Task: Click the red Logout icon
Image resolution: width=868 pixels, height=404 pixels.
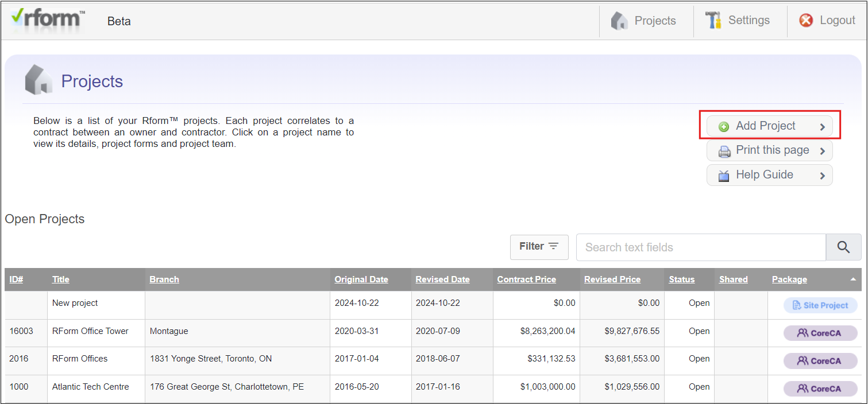Action: [x=807, y=21]
